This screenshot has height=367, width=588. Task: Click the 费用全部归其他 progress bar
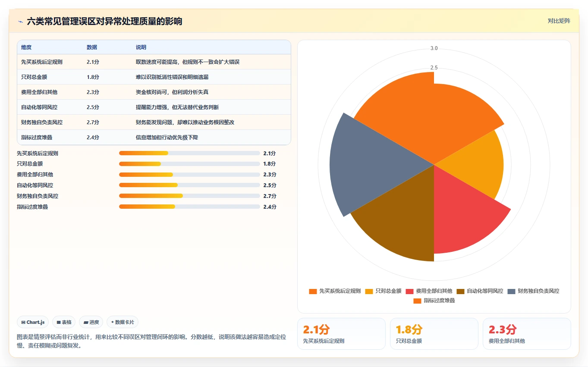coord(189,175)
